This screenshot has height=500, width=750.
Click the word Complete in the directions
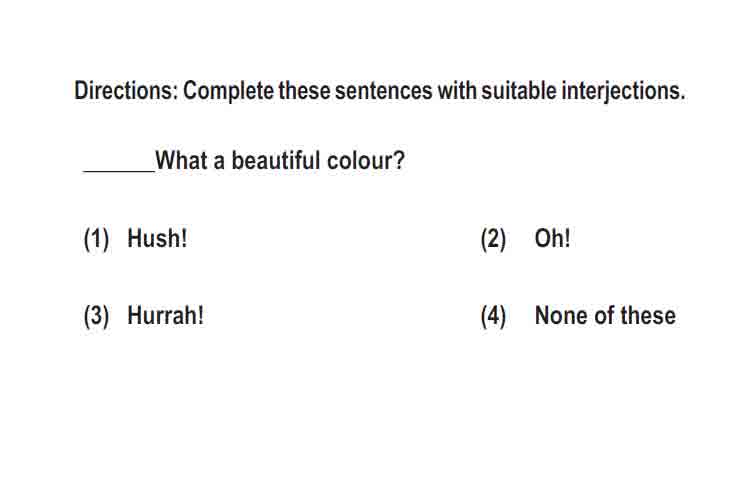coord(229,91)
